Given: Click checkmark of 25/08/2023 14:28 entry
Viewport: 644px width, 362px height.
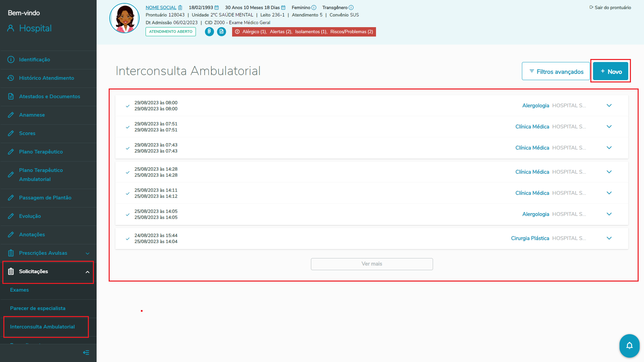Looking at the screenshot, I should [127, 172].
